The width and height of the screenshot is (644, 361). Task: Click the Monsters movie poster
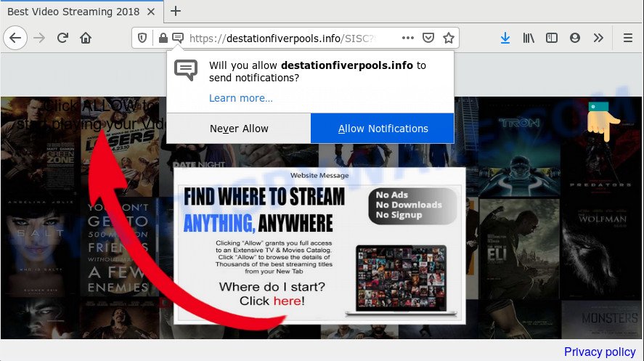(602, 320)
